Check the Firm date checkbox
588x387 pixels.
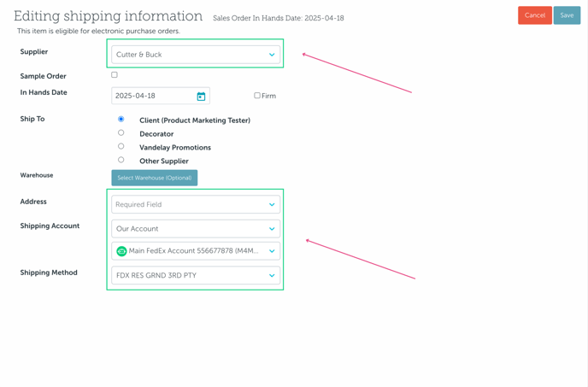pyautogui.click(x=257, y=96)
